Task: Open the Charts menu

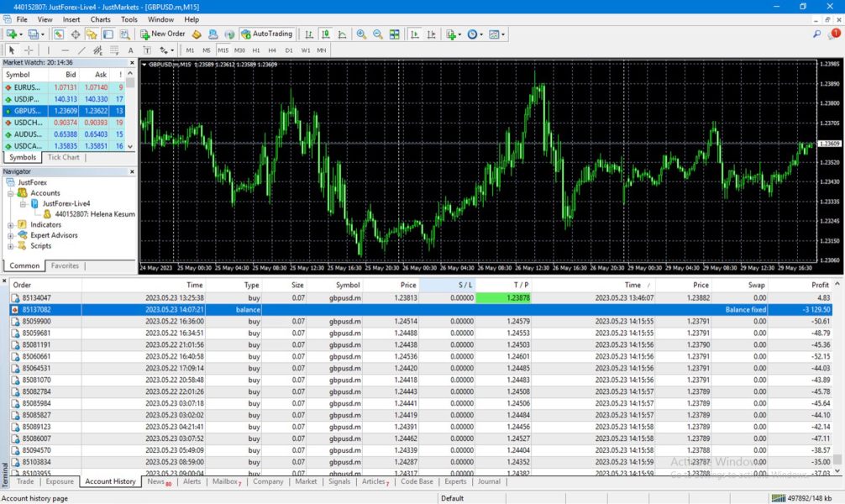Action: coord(100,19)
